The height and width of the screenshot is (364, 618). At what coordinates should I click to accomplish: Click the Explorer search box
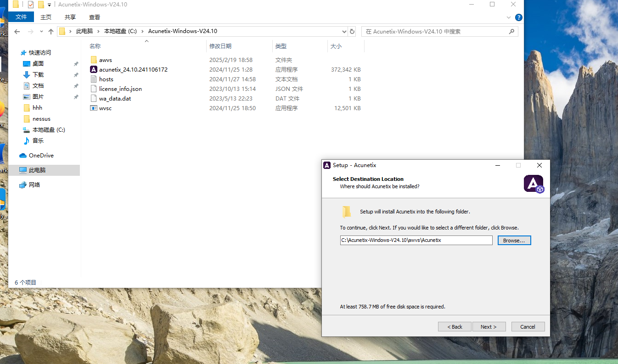(x=440, y=32)
